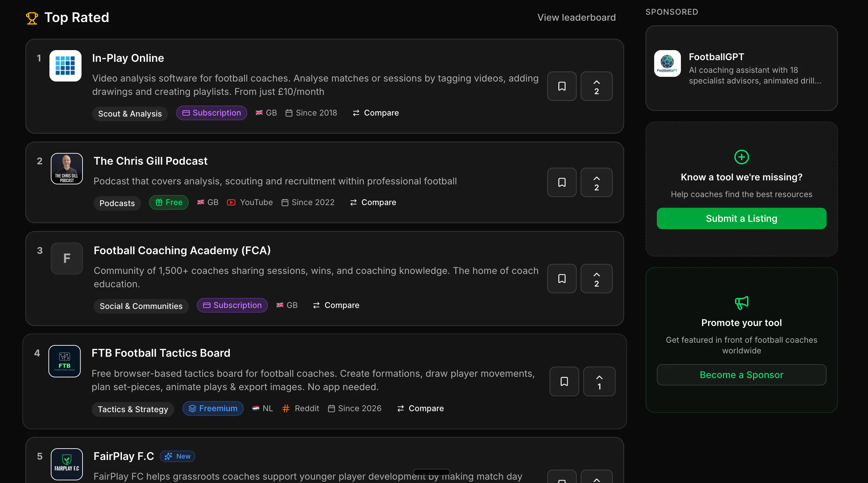
Task: Open the FTB tactics board logo
Action: tap(64, 361)
